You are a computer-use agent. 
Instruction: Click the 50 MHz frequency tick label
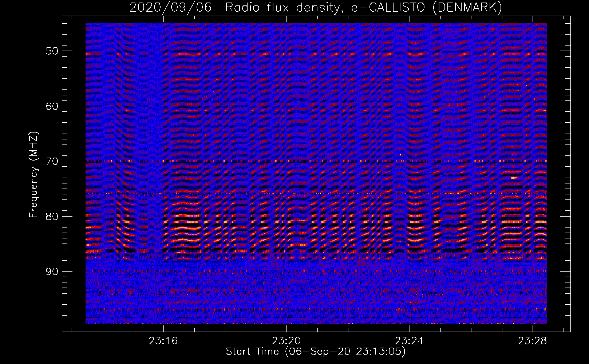(52, 51)
